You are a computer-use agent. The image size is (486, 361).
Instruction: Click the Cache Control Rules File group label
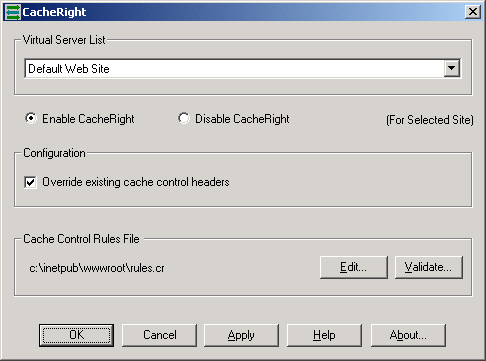[x=81, y=239]
